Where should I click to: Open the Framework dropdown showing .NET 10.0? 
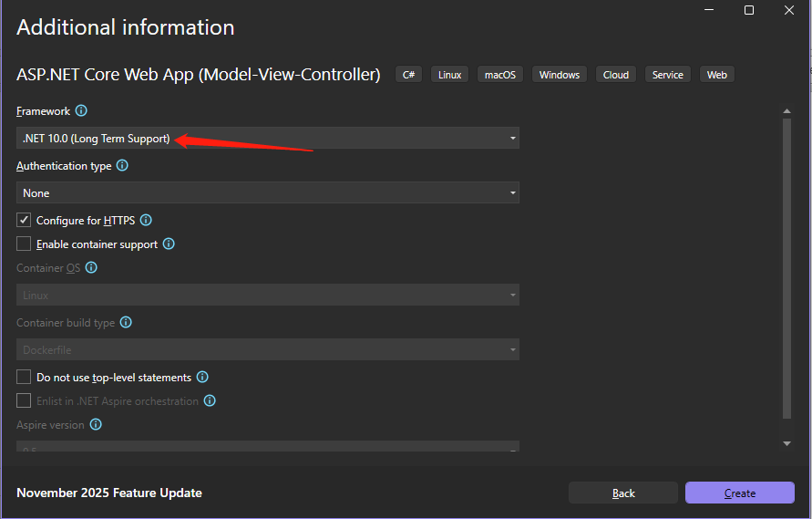pos(268,139)
